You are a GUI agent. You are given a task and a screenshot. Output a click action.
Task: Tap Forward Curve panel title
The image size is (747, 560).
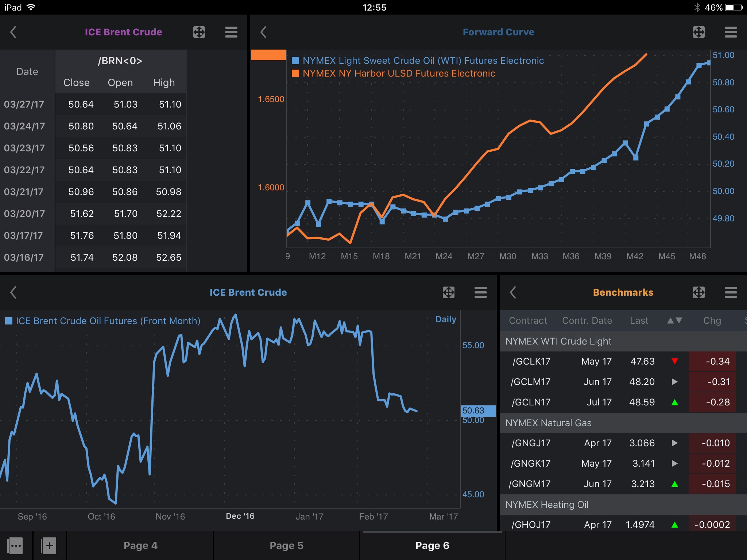[x=498, y=32]
